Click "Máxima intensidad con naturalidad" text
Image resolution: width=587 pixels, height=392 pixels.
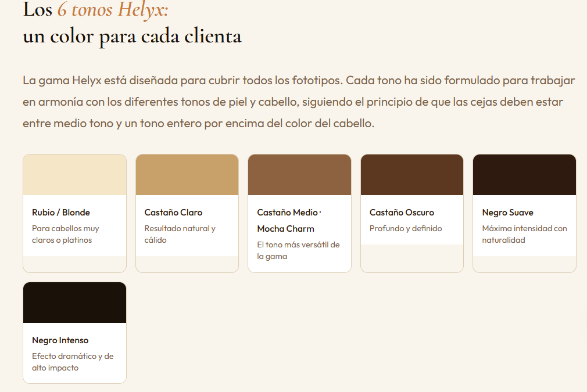[x=524, y=234]
